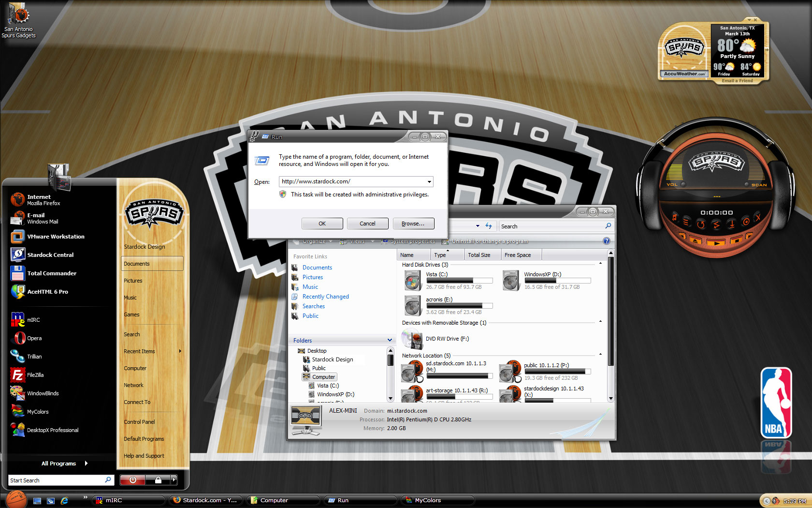The width and height of the screenshot is (812, 508).
Task: Click the vertical scrollbar down arrow in drives list
Action: (x=611, y=399)
